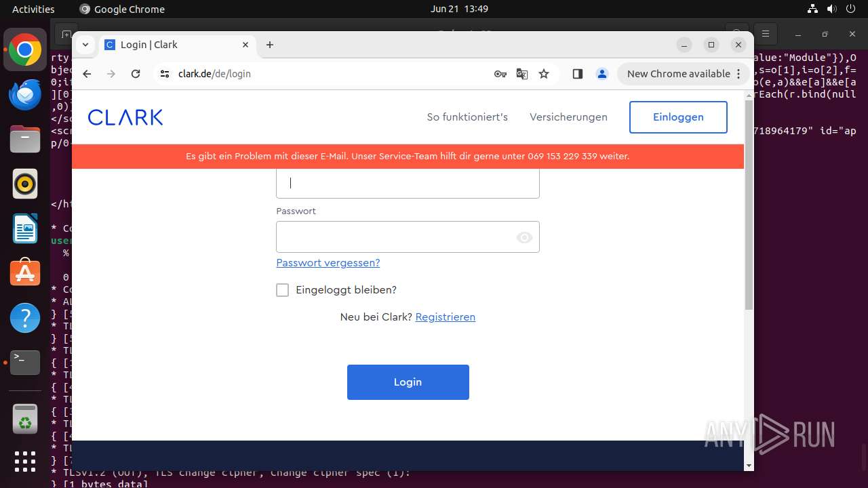Click the address bar URL clark.de/de/login
The width and height of the screenshot is (868, 488).
[214, 74]
